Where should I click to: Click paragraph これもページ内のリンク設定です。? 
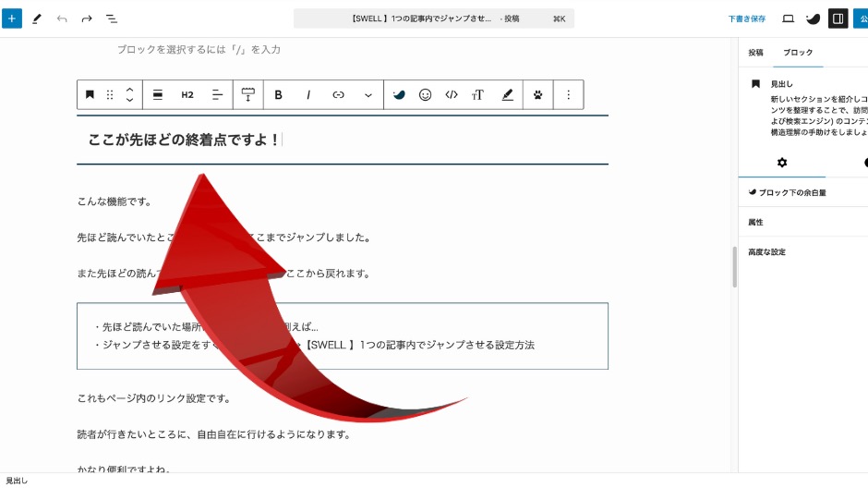(x=154, y=398)
